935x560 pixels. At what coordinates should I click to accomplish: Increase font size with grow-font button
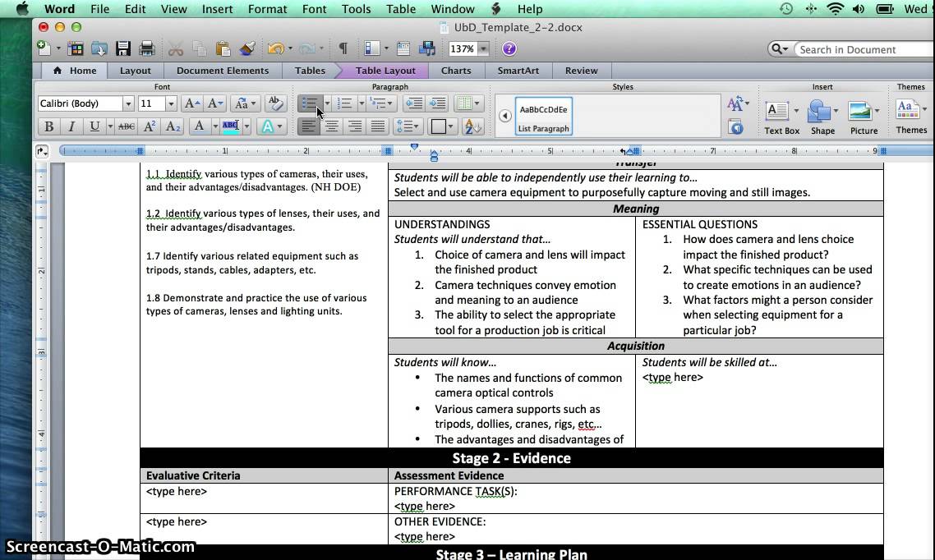pyautogui.click(x=192, y=103)
